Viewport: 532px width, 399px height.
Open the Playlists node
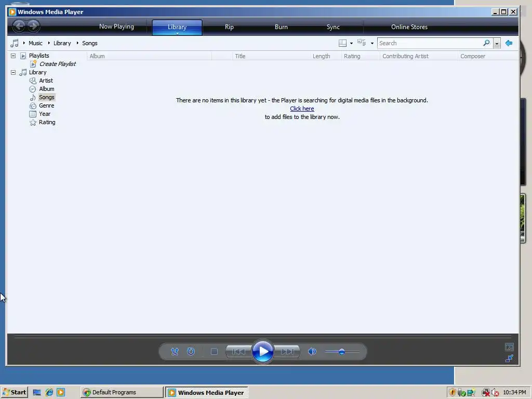(38, 55)
